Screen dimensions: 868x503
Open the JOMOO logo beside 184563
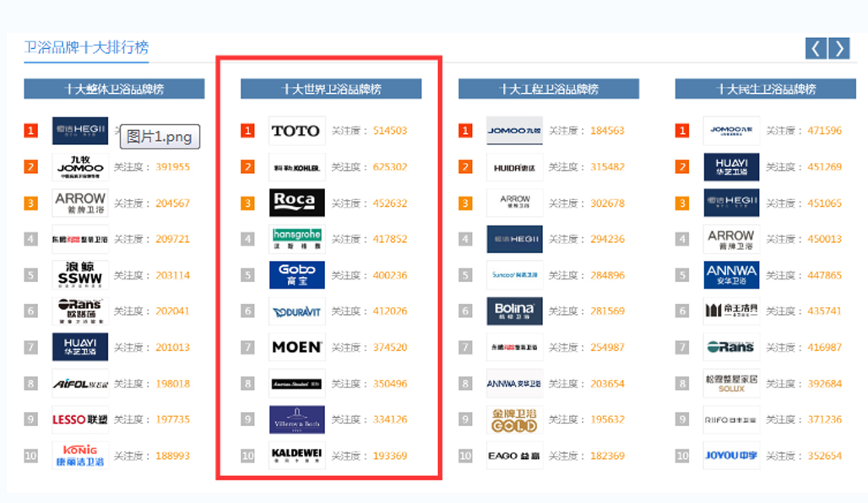coord(514,131)
